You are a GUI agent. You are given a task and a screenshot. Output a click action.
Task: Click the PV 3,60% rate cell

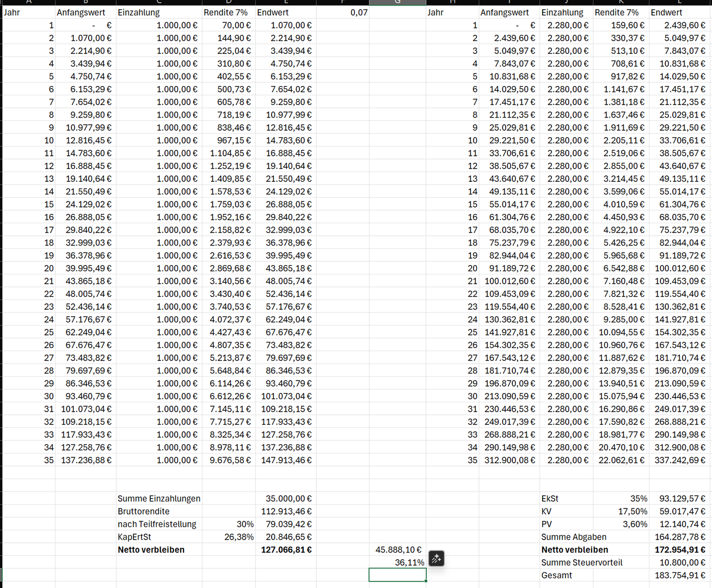tap(621, 524)
